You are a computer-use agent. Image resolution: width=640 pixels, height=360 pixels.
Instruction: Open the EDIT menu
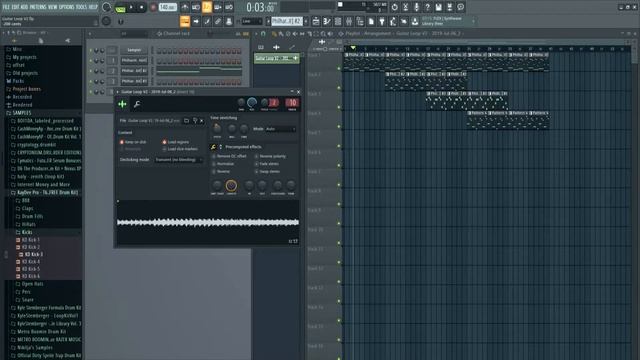click(x=16, y=7)
